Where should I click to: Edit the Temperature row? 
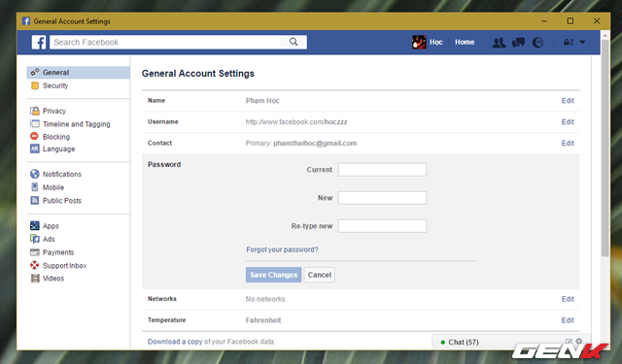568,320
